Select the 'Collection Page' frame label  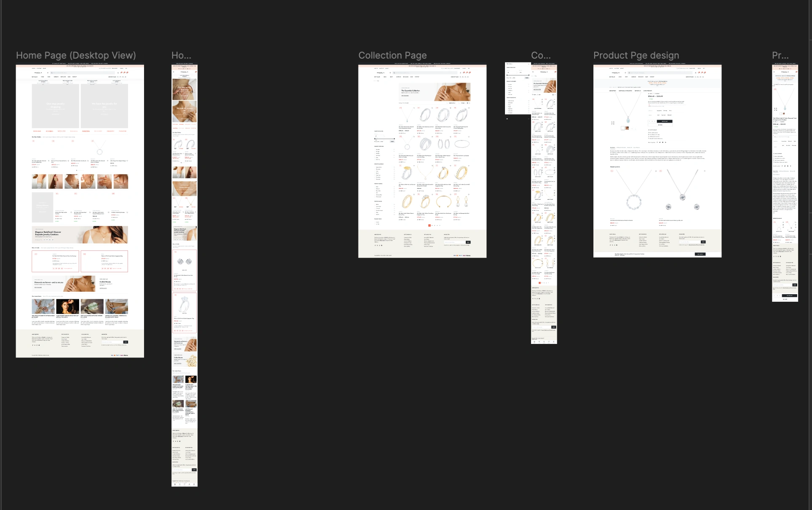[392, 55]
